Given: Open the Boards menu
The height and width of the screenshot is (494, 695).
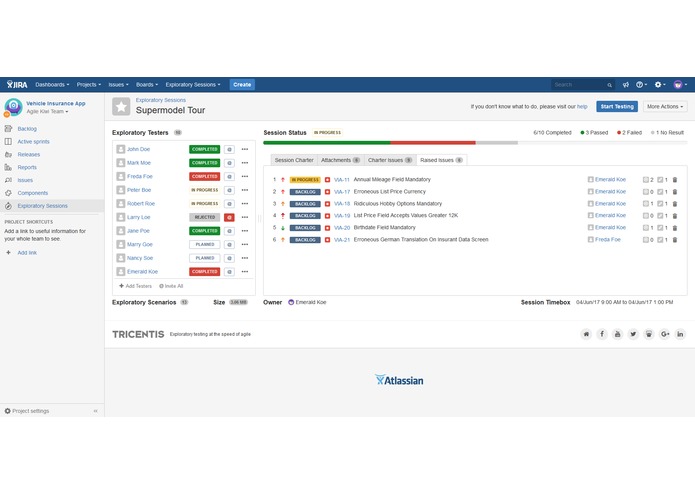Looking at the screenshot, I should (147, 85).
